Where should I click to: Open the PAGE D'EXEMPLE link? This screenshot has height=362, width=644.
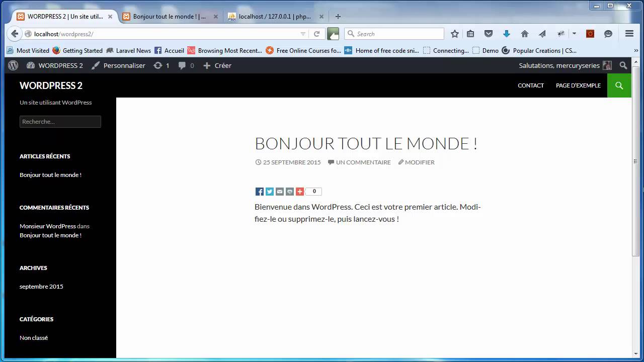[x=578, y=85]
